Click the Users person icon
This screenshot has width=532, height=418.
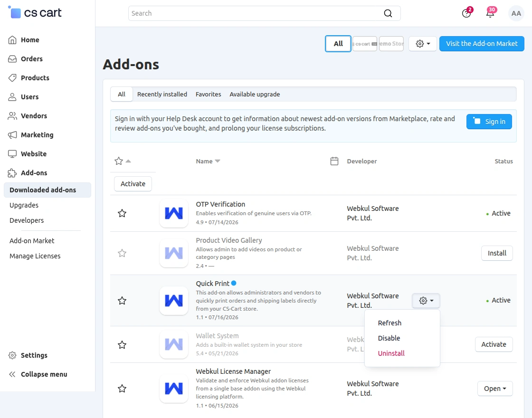[x=12, y=97]
